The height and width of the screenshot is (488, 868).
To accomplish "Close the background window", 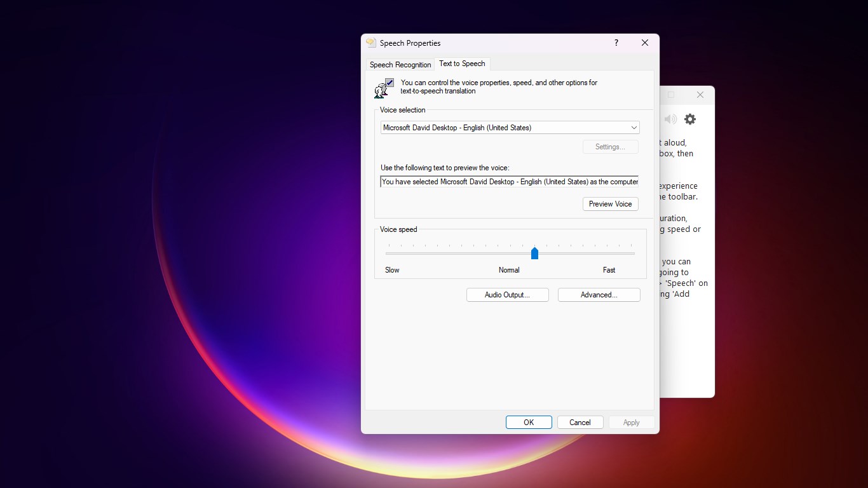I will (700, 95).
